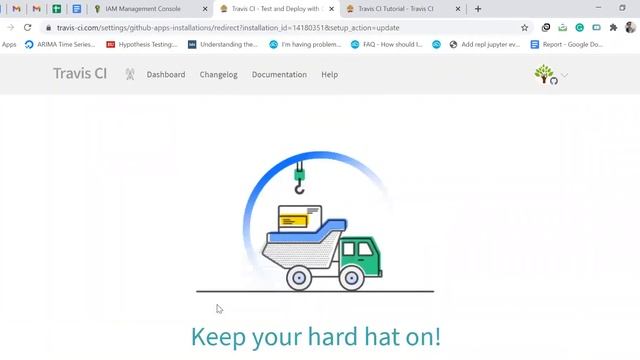Open the Changelog nav item

(218, 75)
